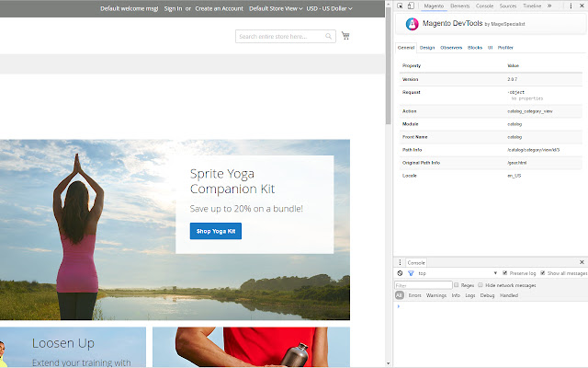Image resolution: width=588 pixels, height=368 pixels.
Task: Toggle Show all messages checkbox
Action: pyautogui.click(x=542, y=273)
